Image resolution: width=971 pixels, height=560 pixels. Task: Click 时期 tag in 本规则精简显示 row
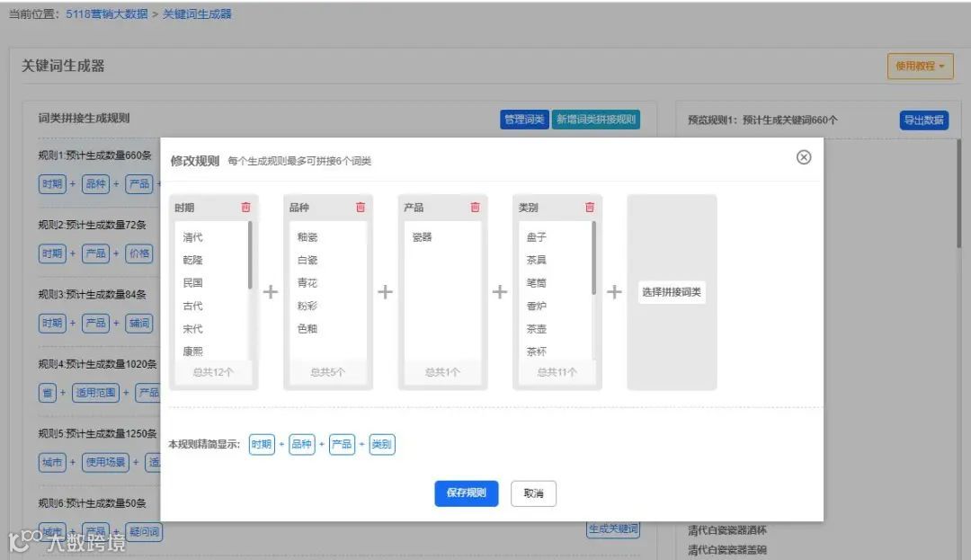tap(262, 444)
